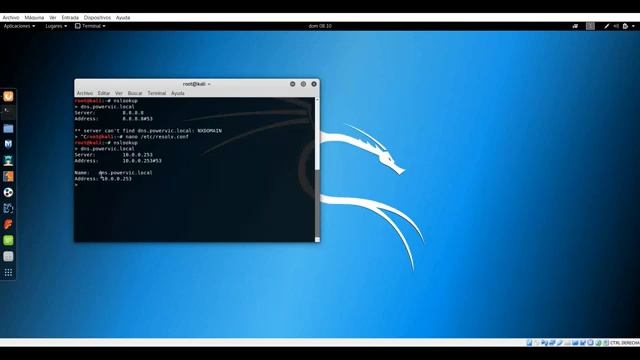Click the NXDOMAIN error line in terminal
This screenshot has width=640, height=360.
tap(148, 131)
